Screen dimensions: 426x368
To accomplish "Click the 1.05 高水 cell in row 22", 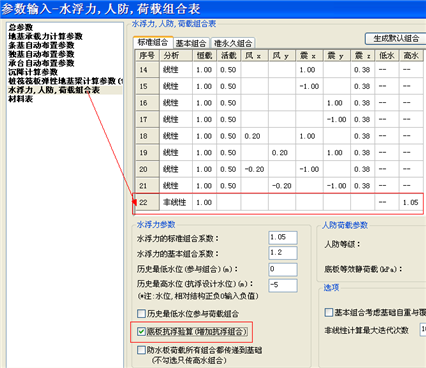I will click(x=411, y=202).
